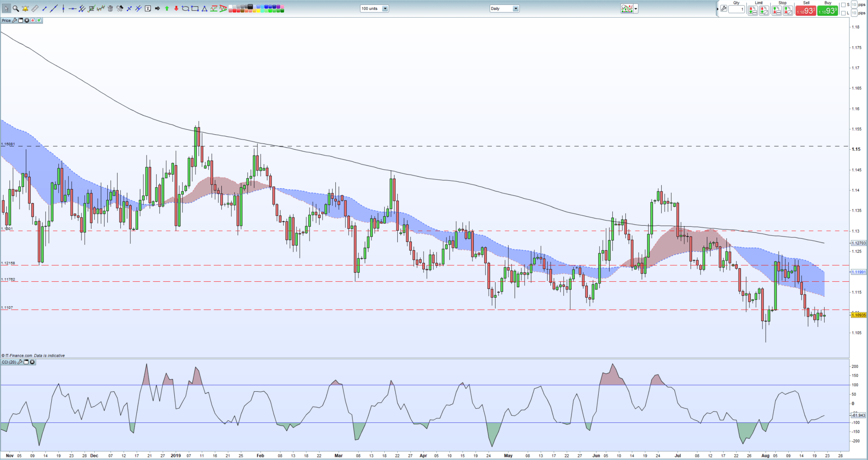Click the add indicator chart icon
Viewport: 868px width, 460px height.
tap(627, 9)
